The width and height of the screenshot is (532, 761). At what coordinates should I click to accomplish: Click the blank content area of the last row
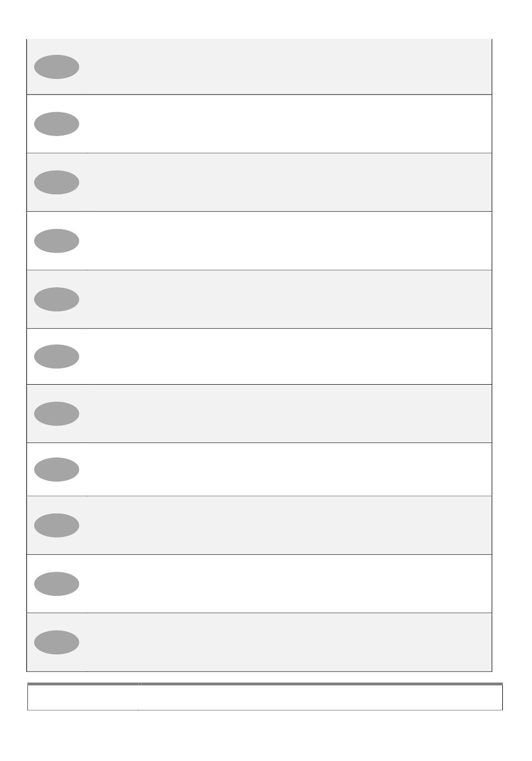[289, 642]
